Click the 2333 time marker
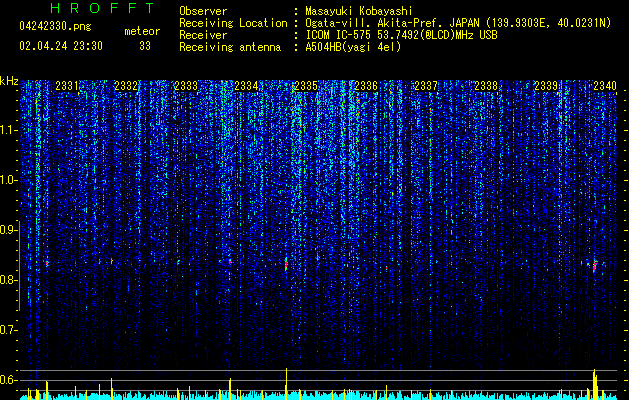The height and width of the screenshot is (400, 629). pos(186,86)
